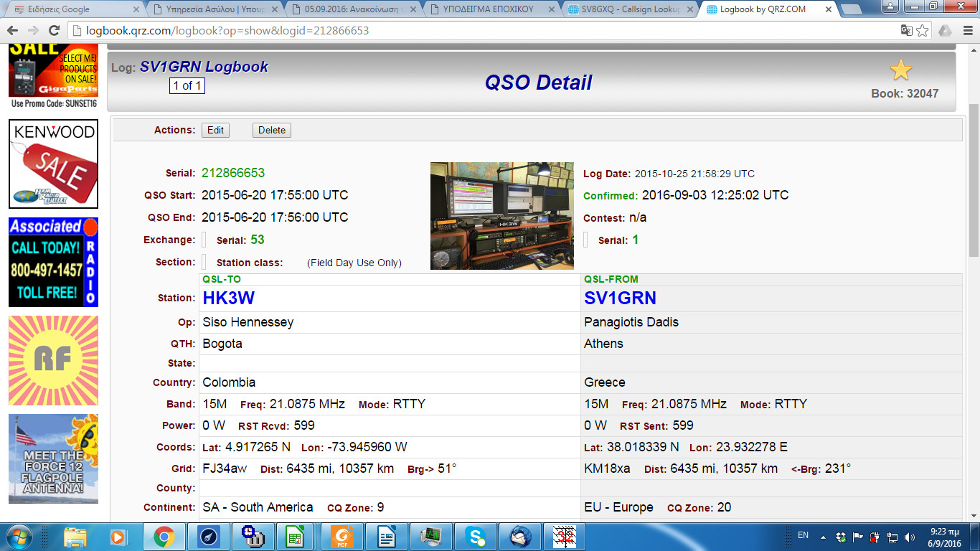Open the EN language selector

pyautogui.click(x=802, y=535)
